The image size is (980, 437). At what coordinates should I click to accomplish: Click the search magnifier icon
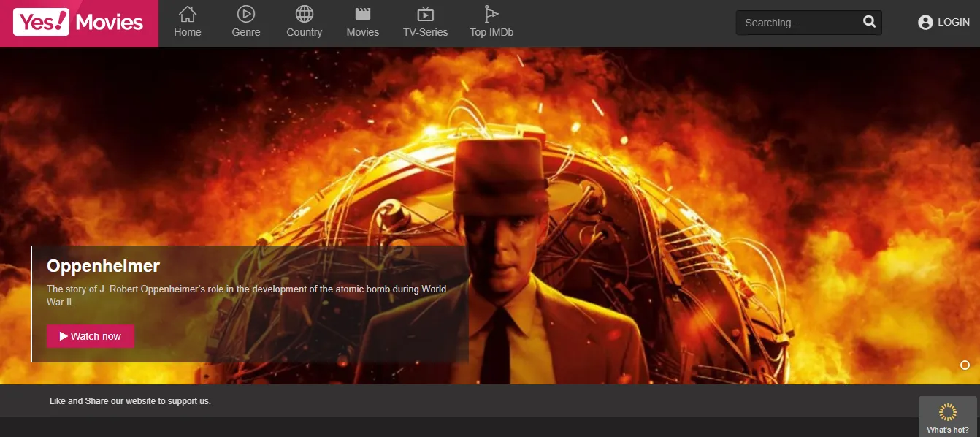point(869,22)
